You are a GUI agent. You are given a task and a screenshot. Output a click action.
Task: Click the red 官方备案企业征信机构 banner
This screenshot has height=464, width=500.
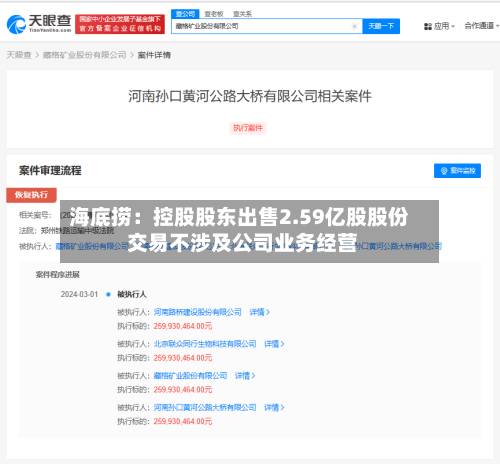click(120, 24)
